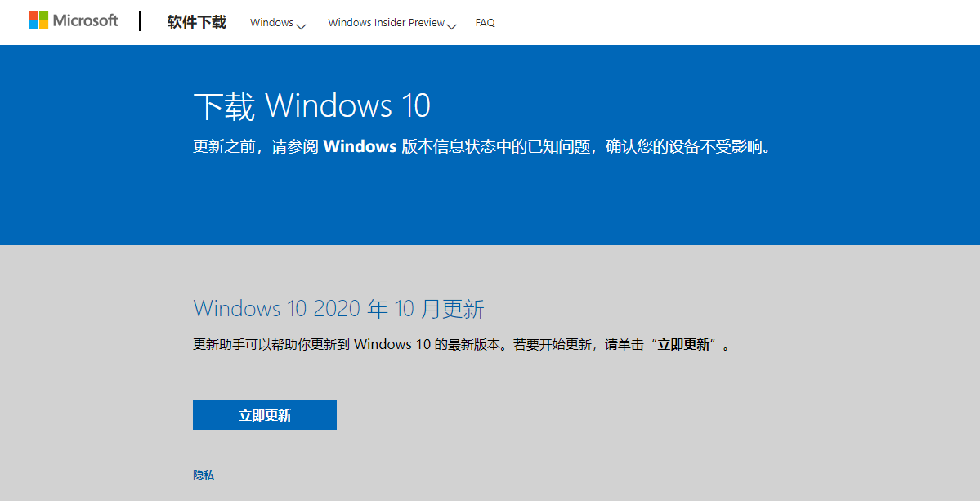Click the Windows 10 2020 年 10 月更新 heading
Screen dimensions: 980x501
(338, 308)
